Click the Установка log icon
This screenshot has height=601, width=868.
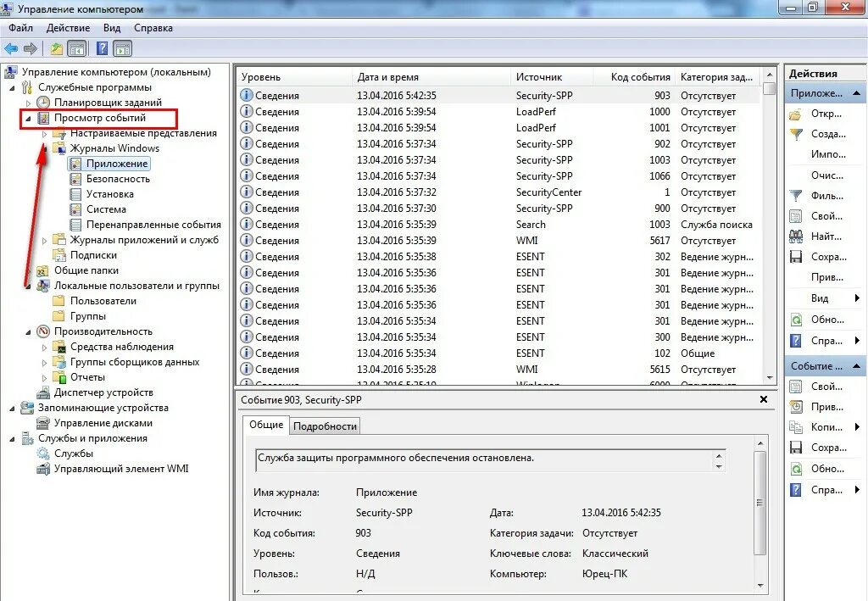[x=75, y=194]
